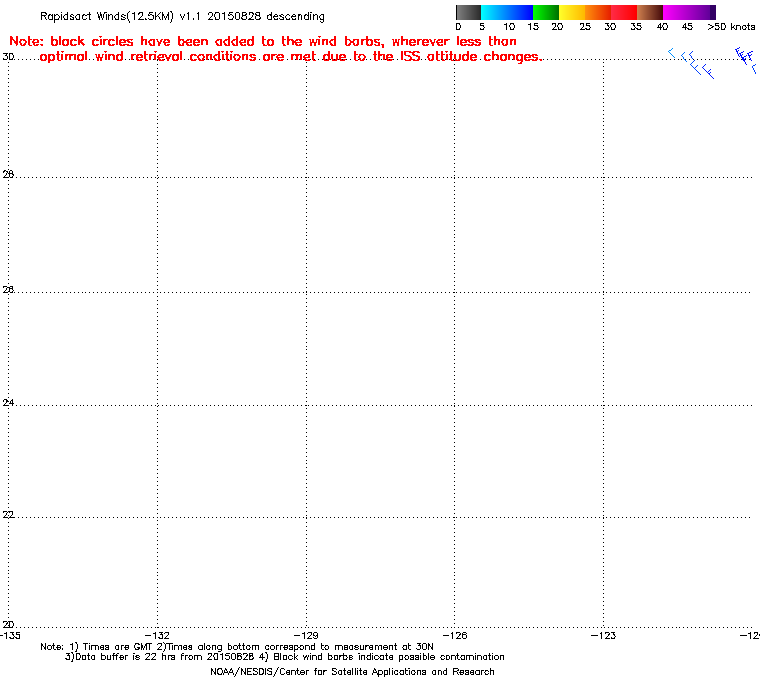Click the "Times are GMT" footnote line
The height and width of the screenshot is (688, 760).
(237, 647)
